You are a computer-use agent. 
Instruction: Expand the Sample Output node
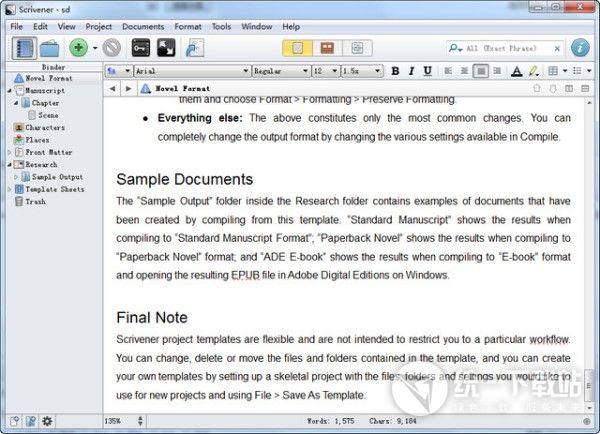click(16, 177)
